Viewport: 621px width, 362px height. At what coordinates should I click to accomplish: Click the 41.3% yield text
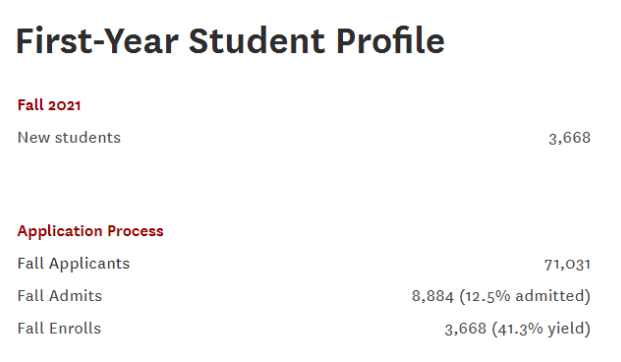pyautogui.click(x=541, y=329)
